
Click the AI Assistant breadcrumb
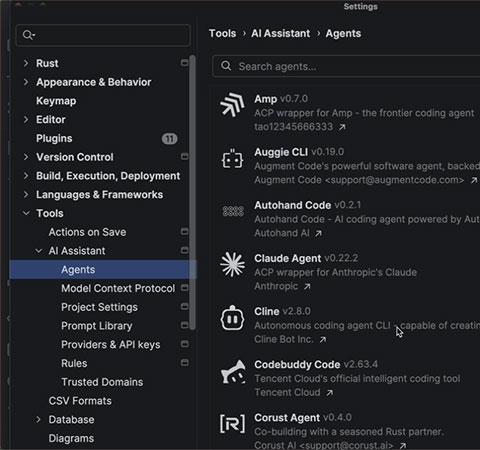(281, 33)
